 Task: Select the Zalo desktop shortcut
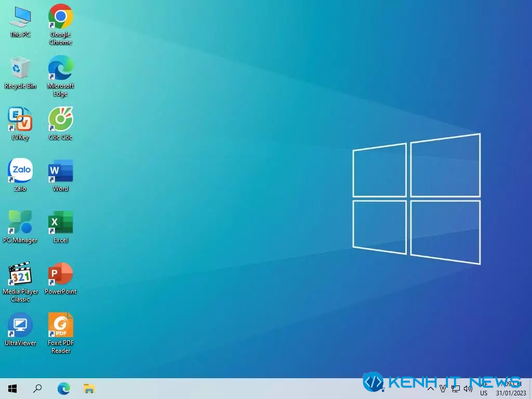click(x=20, y=175)
